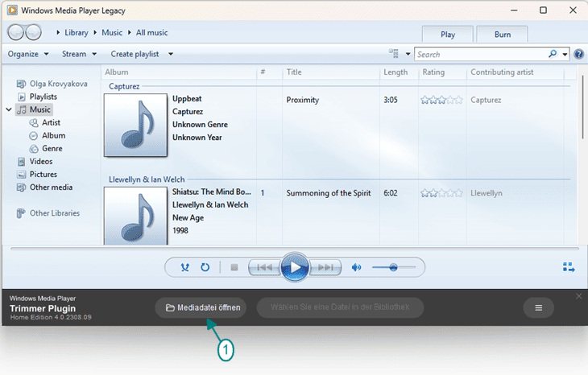Expand the arrow before All music breadcrumb
This screenshot has width=588, height=375.
point(130,33)
